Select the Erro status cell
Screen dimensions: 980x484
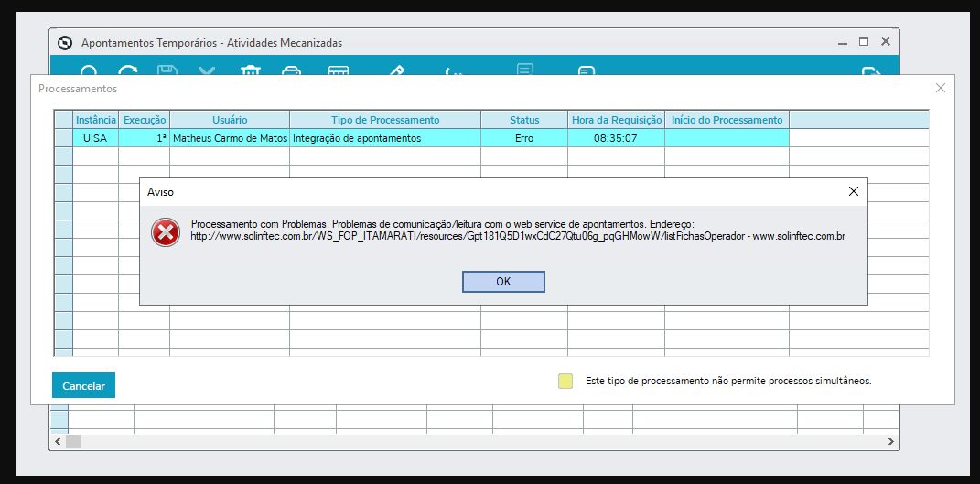click(524, 138)
